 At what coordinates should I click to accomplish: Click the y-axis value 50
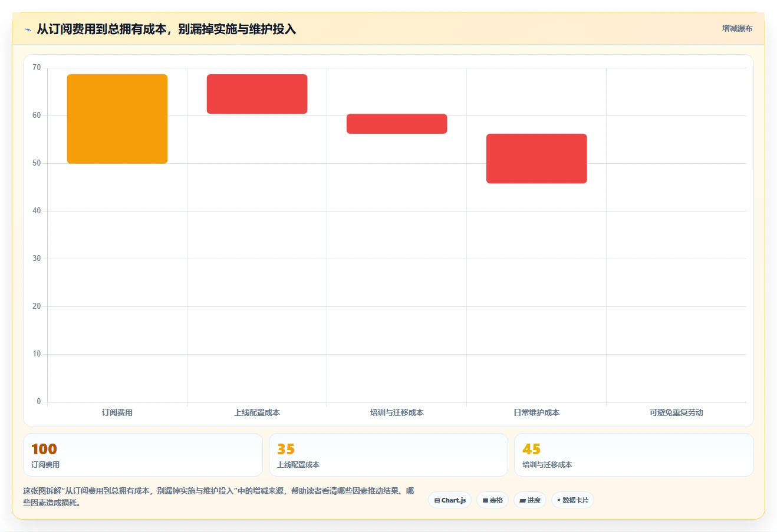[37, 163]
